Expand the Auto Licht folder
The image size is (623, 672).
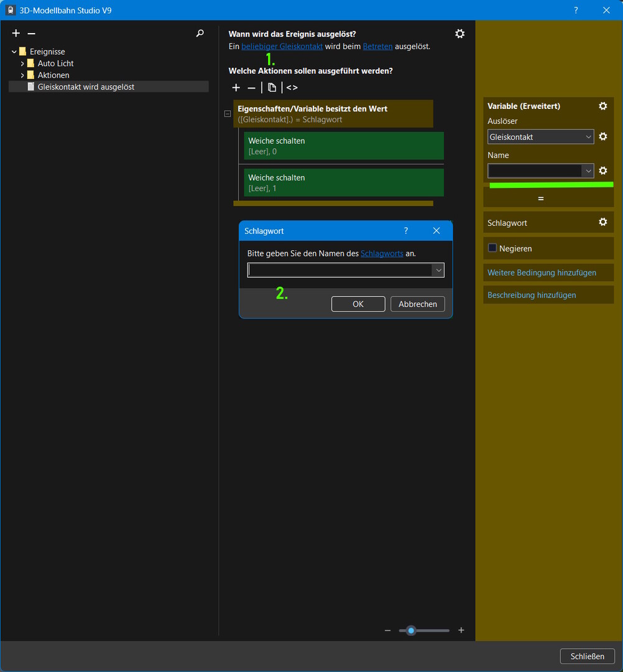click(x=22, y=63)
